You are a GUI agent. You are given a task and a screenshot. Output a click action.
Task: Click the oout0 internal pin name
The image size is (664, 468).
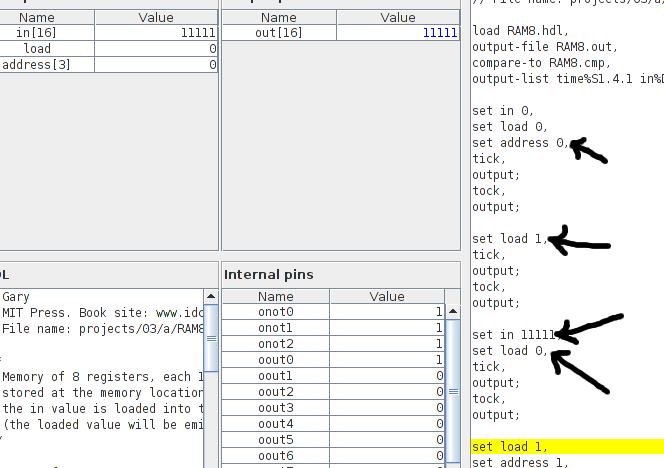click(x=276, y=360)
